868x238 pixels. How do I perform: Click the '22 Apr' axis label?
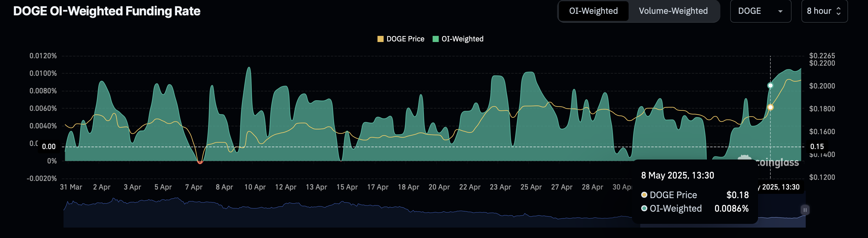coord(470,187)
